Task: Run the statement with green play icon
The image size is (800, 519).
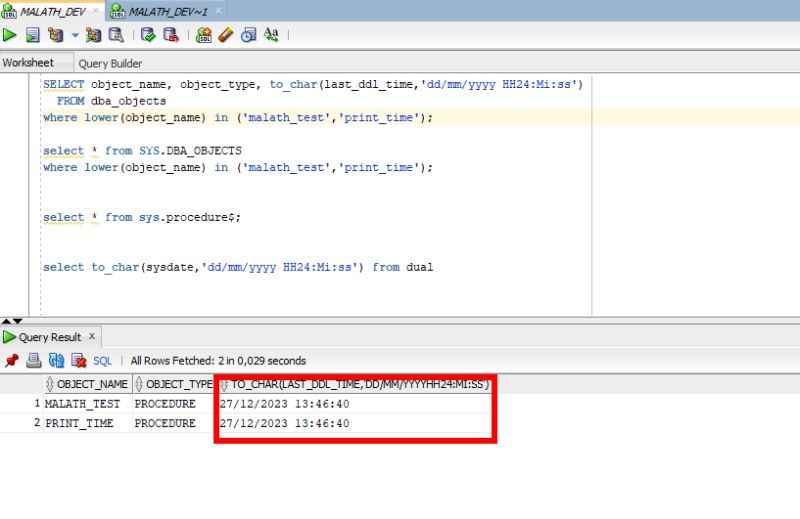Action: tap(10, 35)
